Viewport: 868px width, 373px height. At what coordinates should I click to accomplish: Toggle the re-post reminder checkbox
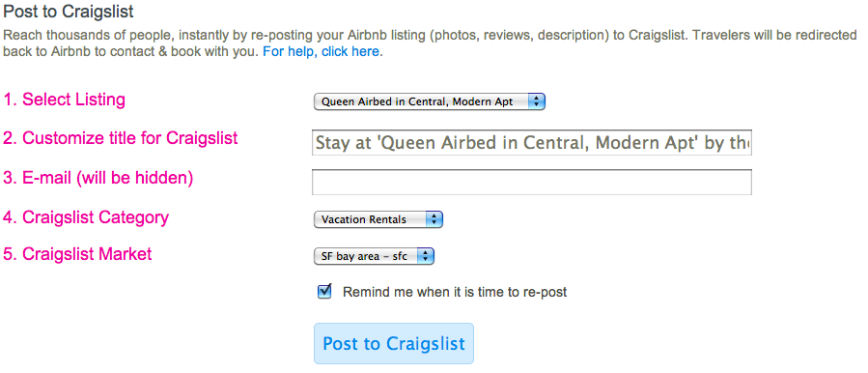click(x=324, y=291)
